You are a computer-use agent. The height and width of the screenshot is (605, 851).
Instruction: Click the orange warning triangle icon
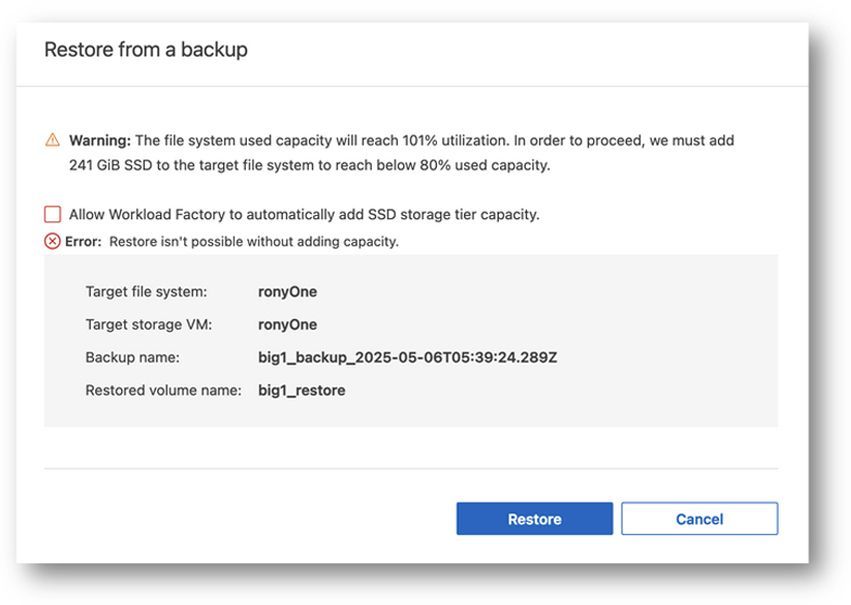[53, 141]
